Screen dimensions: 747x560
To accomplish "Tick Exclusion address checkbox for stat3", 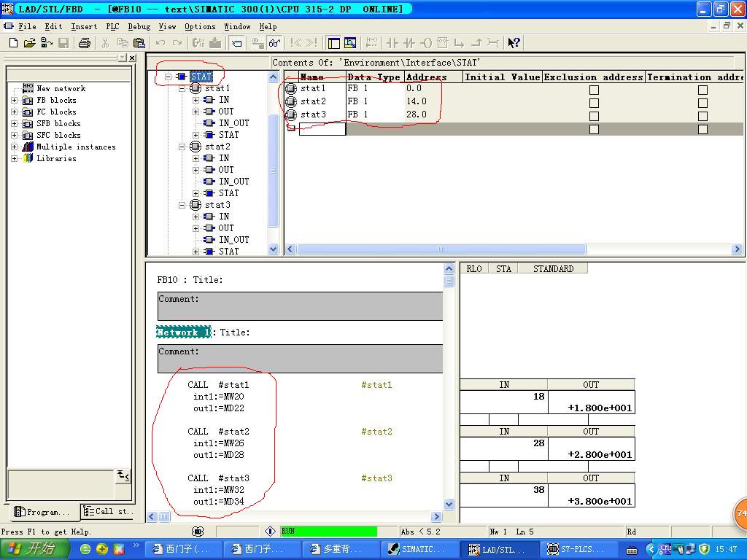I will (x=594, y=116).
